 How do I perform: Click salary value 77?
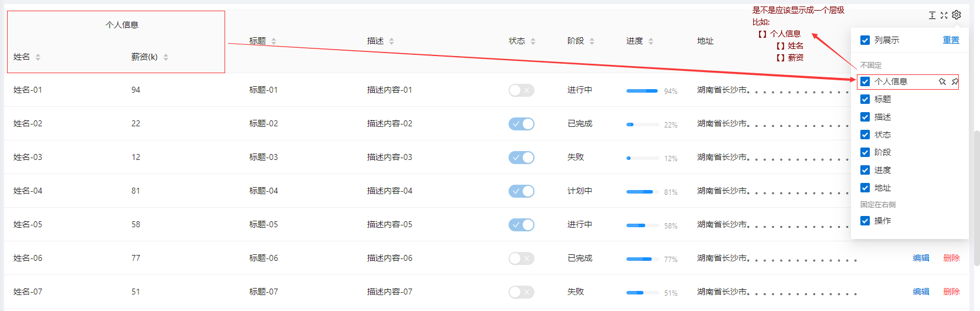pos(136,258)
